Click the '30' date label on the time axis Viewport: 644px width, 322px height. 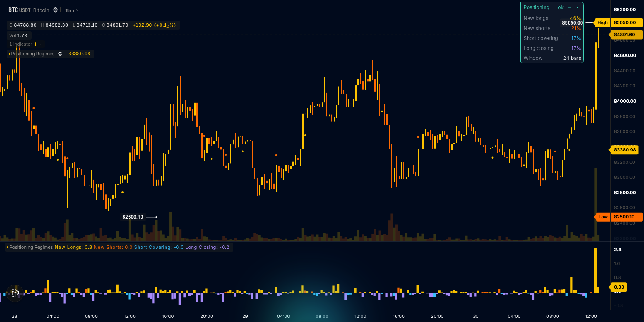pyautogui.click(x=476, y=316)
